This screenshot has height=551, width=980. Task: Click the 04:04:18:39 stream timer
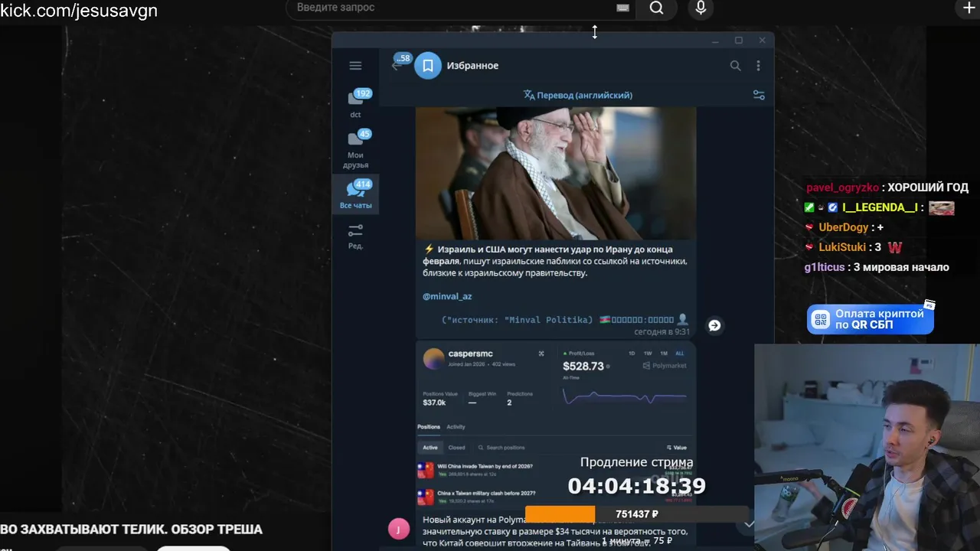(x=636, y=486)
